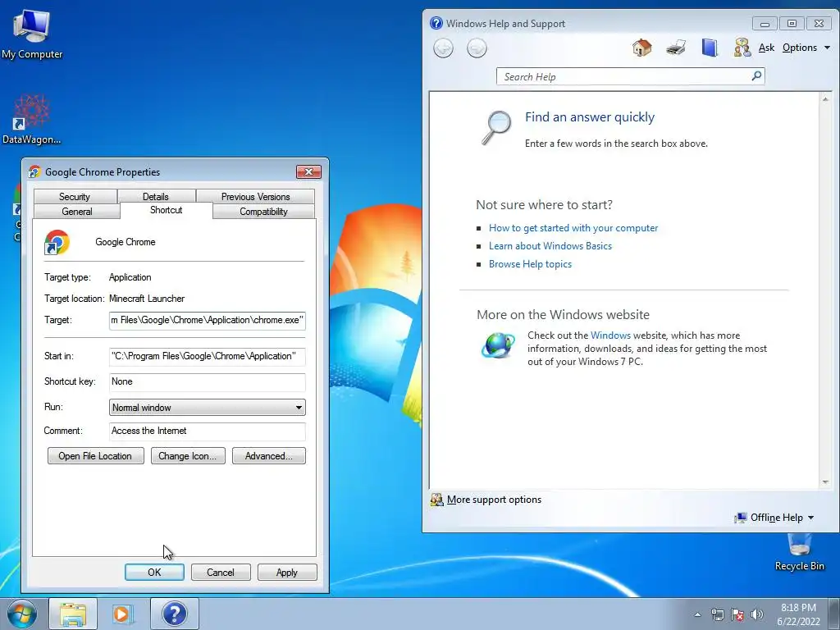Click the Ask people icon in Help toolbar
This screenshot has height=630, width=840.
click(742, 48)
